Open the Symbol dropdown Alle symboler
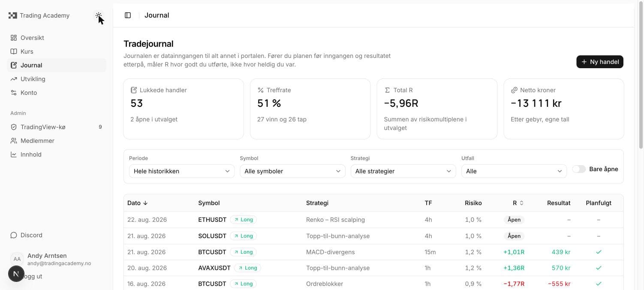 (x=292, y=171)
